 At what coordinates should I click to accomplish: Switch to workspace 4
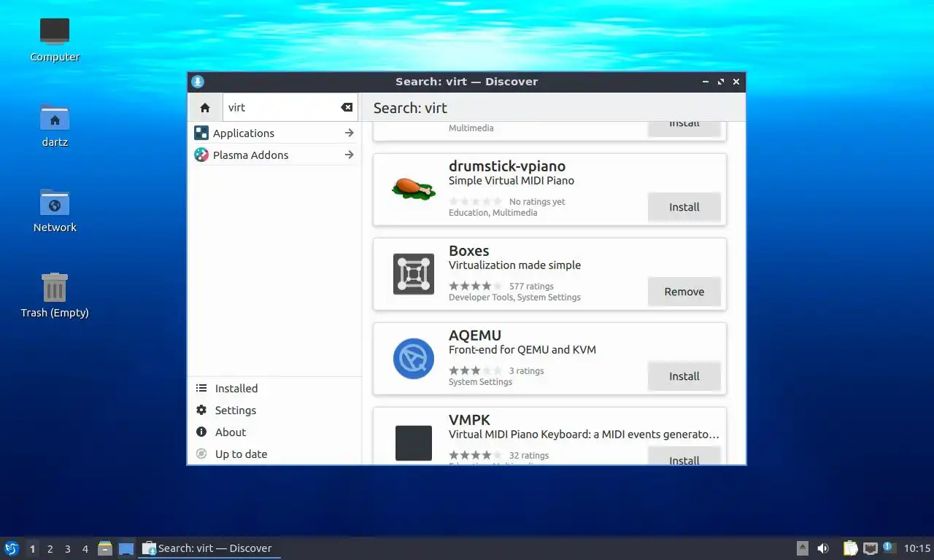click(x=85, y=549)
